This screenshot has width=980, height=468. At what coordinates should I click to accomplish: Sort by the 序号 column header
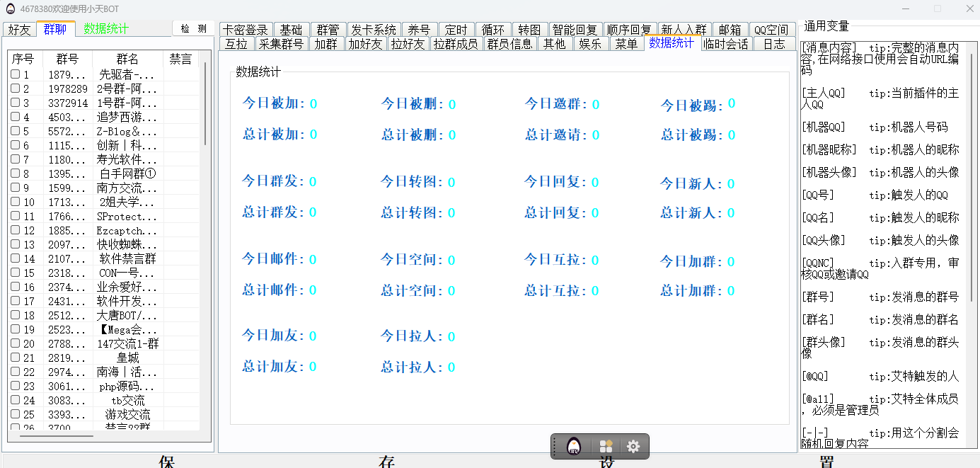(24, 59)
